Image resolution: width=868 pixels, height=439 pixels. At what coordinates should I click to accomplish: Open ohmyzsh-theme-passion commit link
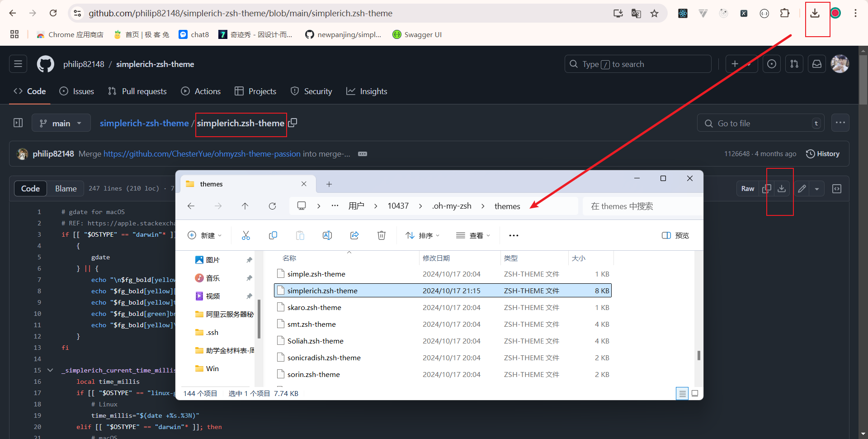click(202, 154)
